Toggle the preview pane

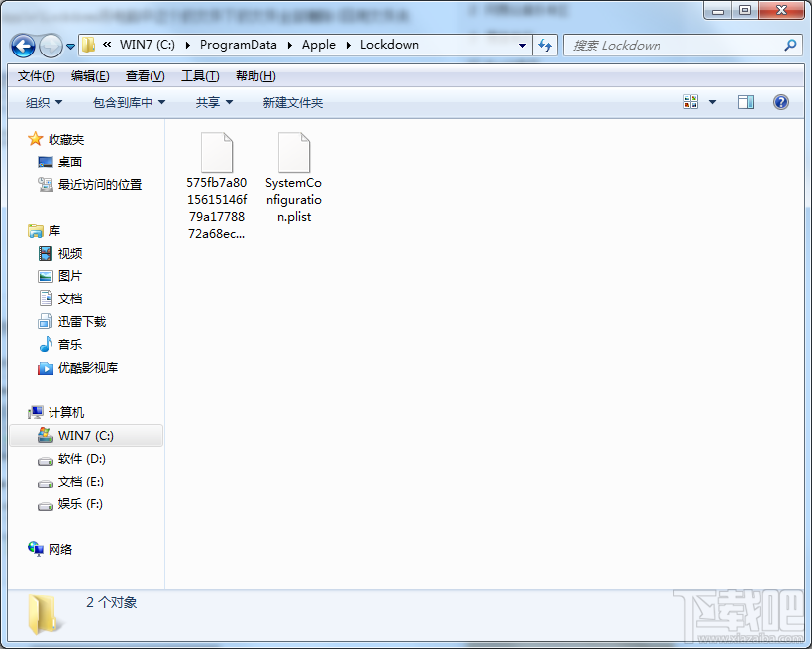click(x=746, y=102)
